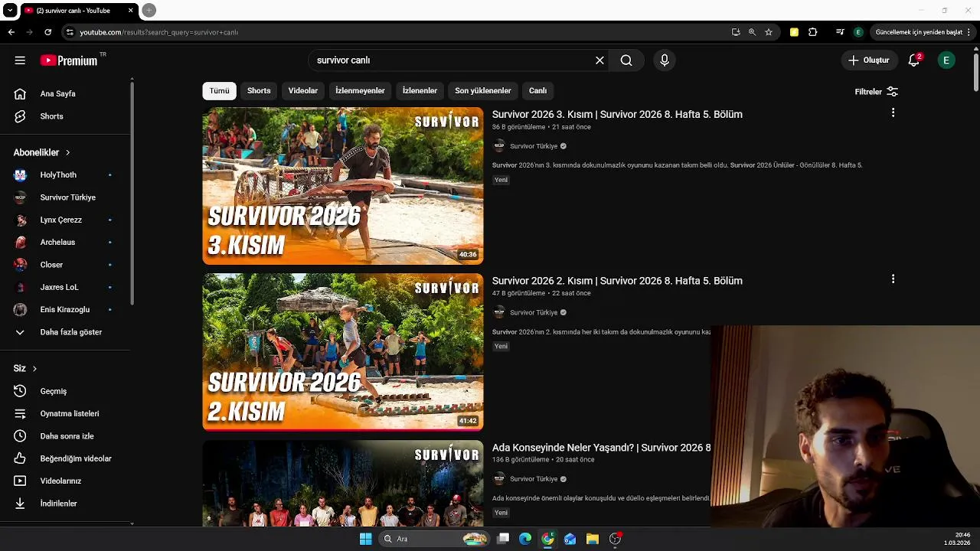
Task: Click the taskbar Ara search box
Action: tap(434, 539)
